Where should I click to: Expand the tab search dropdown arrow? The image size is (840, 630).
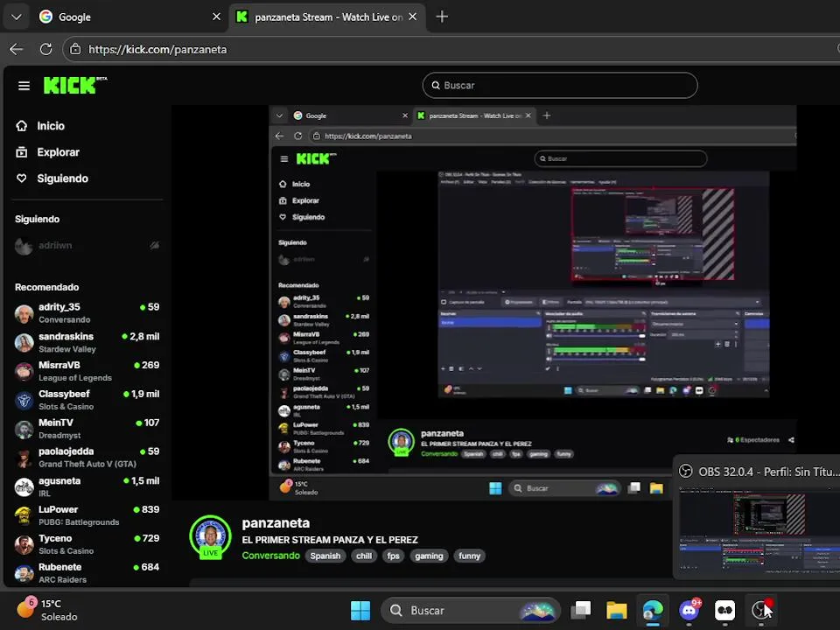coord(17,17)
